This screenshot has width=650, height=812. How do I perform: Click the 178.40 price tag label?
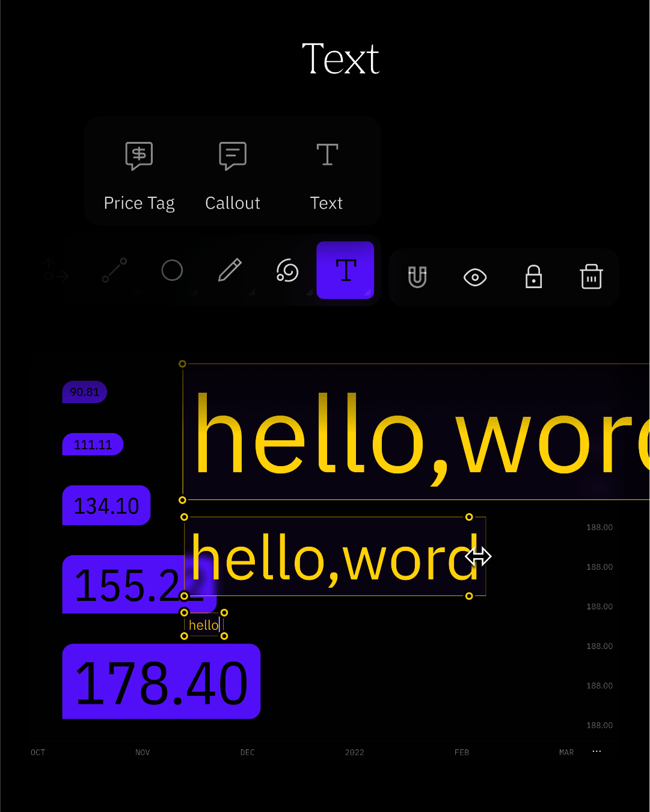(x=161, y=682)
